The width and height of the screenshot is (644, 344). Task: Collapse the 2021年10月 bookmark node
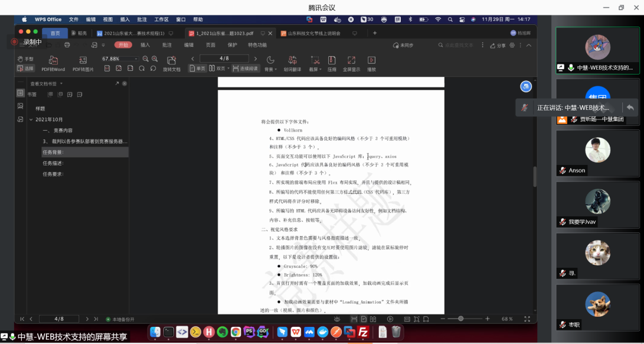pyautogui.click(x=31, y=120)
